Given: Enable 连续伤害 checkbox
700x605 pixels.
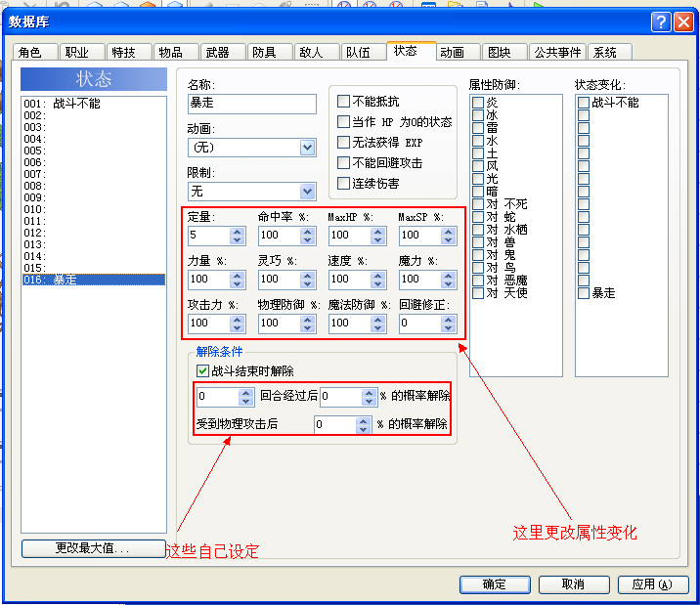Looking at the screenshot, I should click(x=343, y=184).
